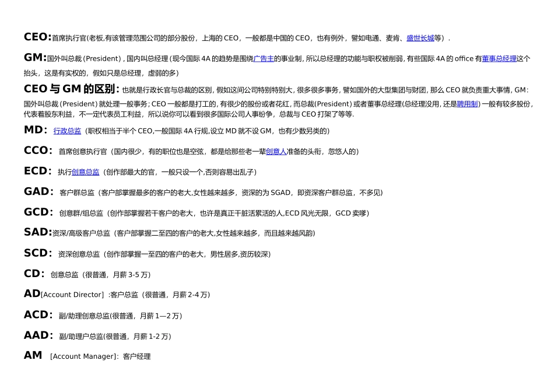Viewport: 554px width, 392px height.
Task: Follow the 创意人 hyperlink
Action: point(276,152)
